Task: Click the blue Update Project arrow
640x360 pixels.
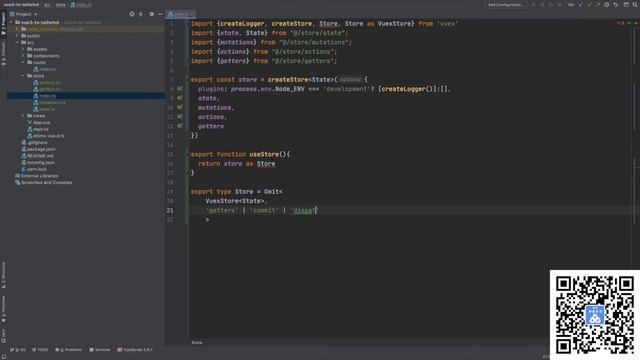Action: click(x=580, y=4)
